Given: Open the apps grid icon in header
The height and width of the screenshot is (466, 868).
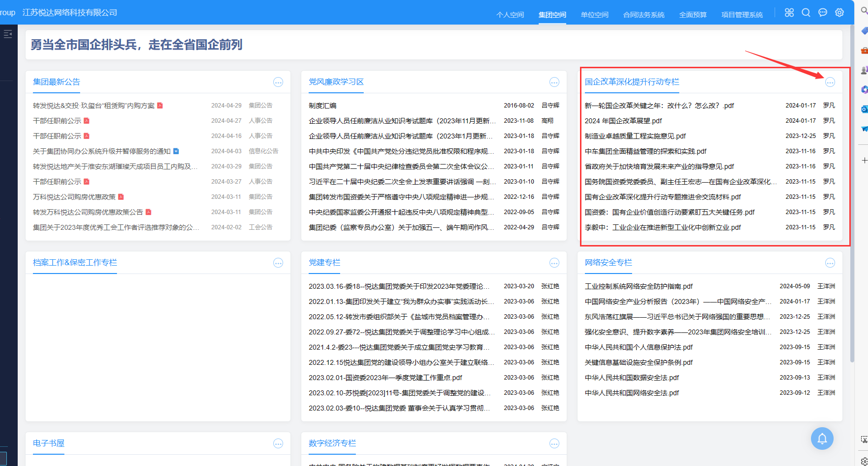Looking at the screenshot, I should 789,13.
